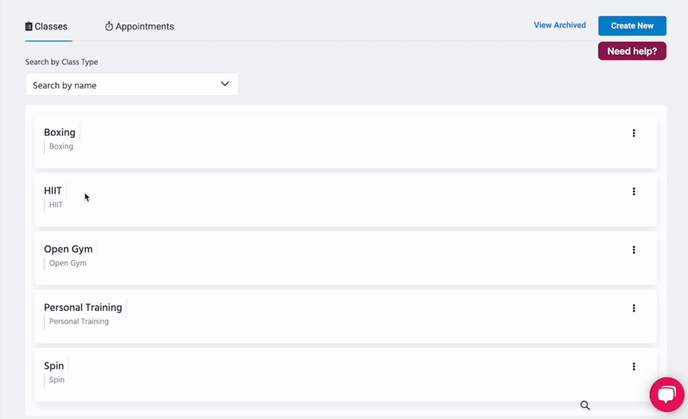Click the timer icon beside Appointments

[x=109, y=27]
